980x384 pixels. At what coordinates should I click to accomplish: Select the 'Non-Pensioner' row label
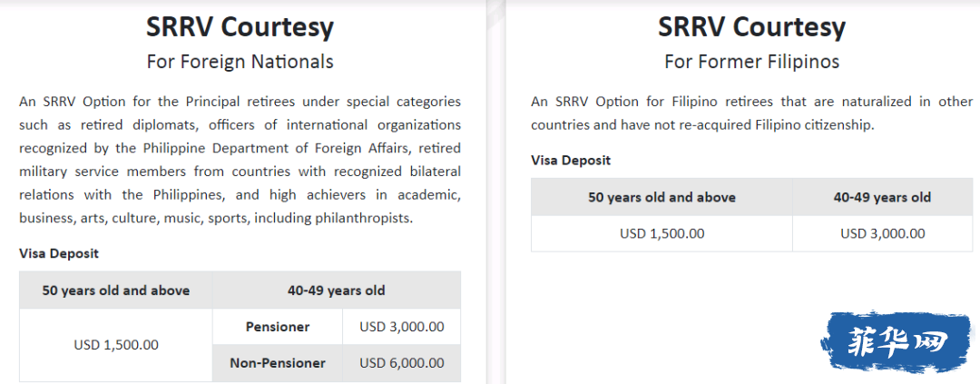click(x=278, y=363)
